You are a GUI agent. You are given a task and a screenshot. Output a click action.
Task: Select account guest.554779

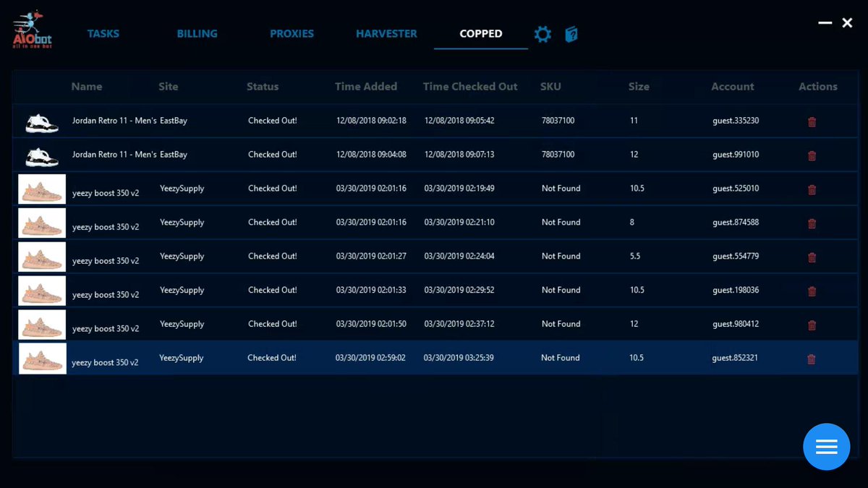pyautogui.click(x=736, y=257)
